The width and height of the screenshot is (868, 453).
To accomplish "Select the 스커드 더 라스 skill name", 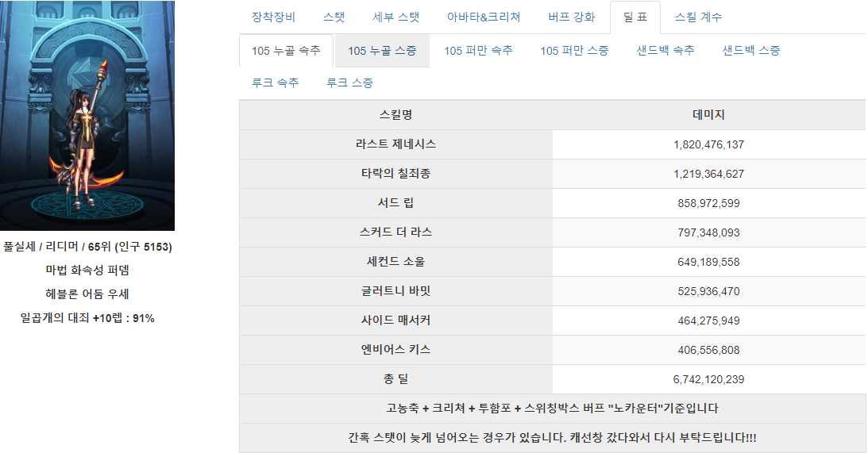I will (x=395, y=232).
